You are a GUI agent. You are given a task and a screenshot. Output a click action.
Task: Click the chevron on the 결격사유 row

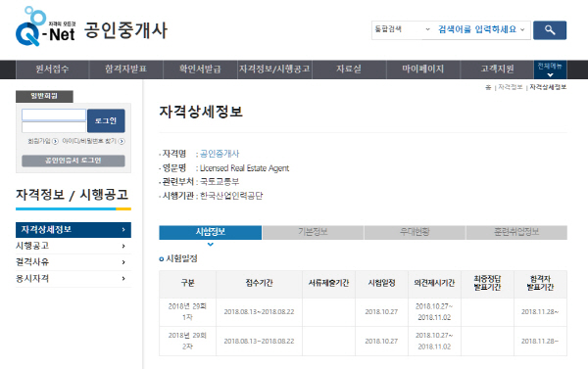[123, 262]
